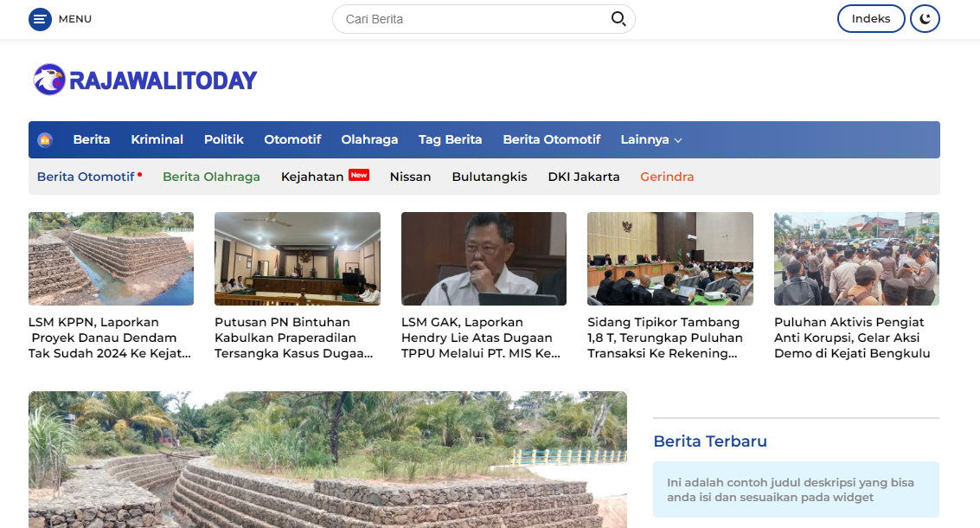
Task: Open the Gerindra topic link
Action: (x=667, y=177)
